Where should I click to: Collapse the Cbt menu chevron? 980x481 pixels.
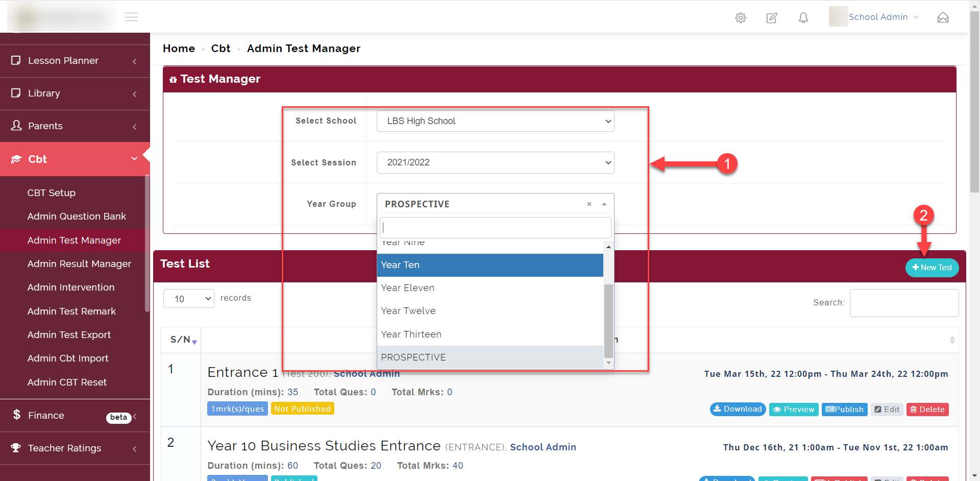(x=134, y=159)
